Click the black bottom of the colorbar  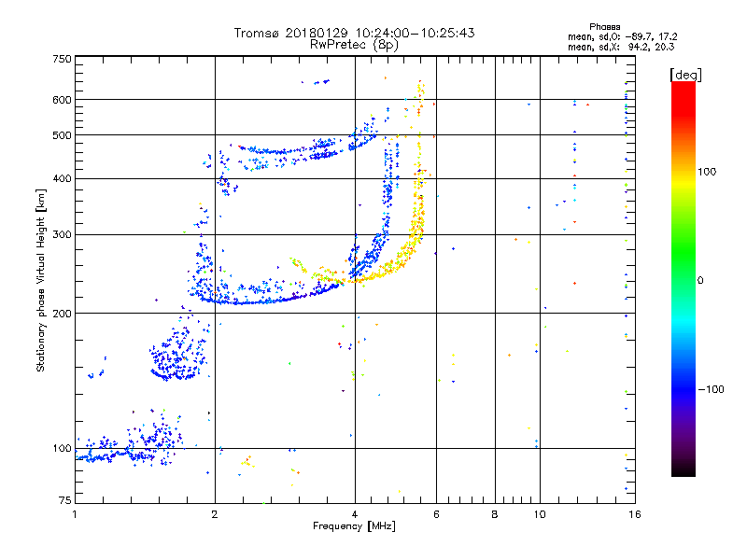(x=684, y=469)
